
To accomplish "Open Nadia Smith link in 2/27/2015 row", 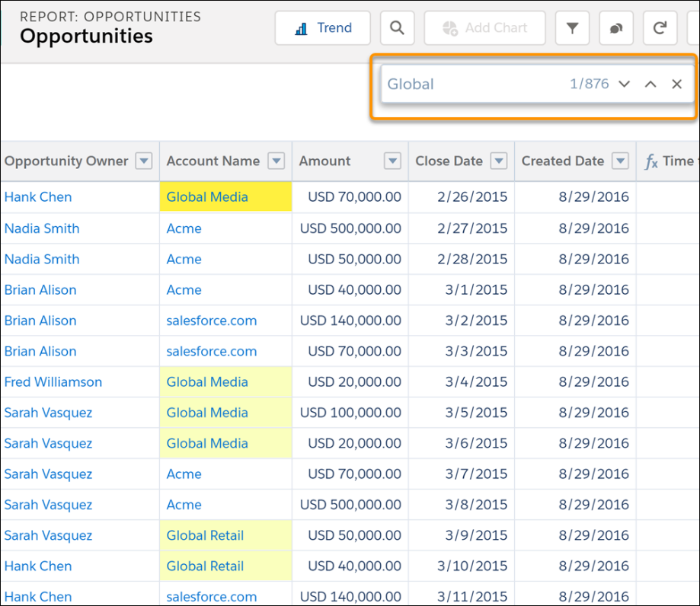I will (42, 228).
